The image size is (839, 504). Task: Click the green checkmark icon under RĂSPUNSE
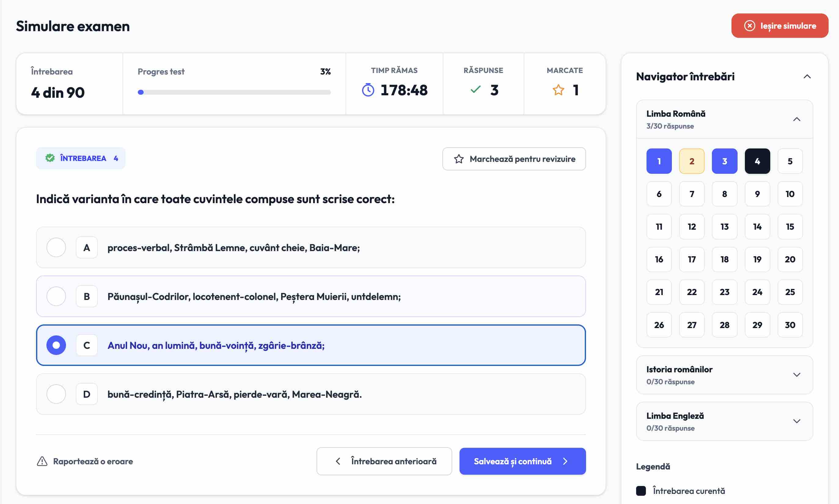coord(475,90)
